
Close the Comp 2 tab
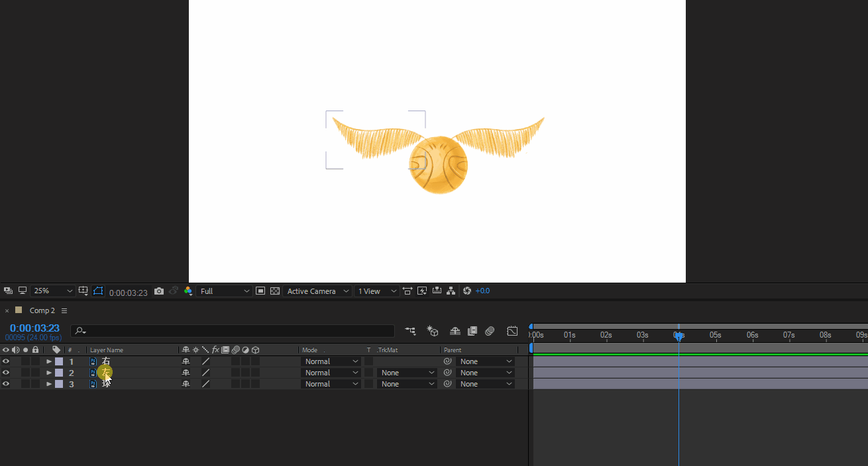pyautogui.click(x=7, y=310)
